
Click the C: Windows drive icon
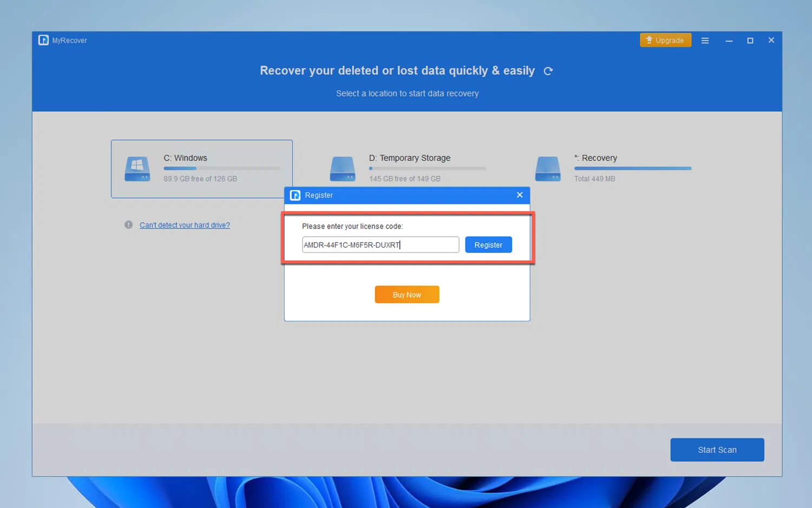pos(137,168)
